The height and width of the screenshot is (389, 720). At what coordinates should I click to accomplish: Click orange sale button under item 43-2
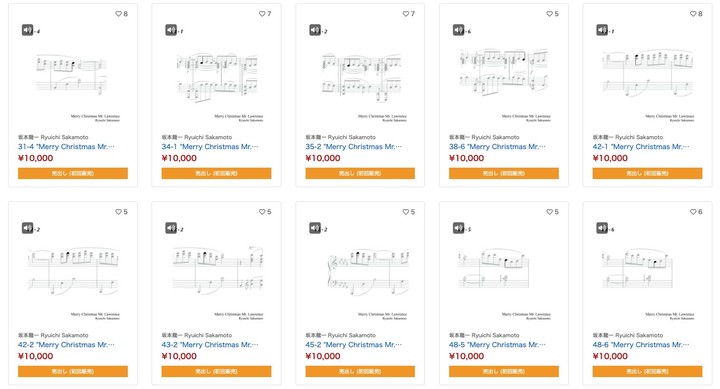coord(216,371)
